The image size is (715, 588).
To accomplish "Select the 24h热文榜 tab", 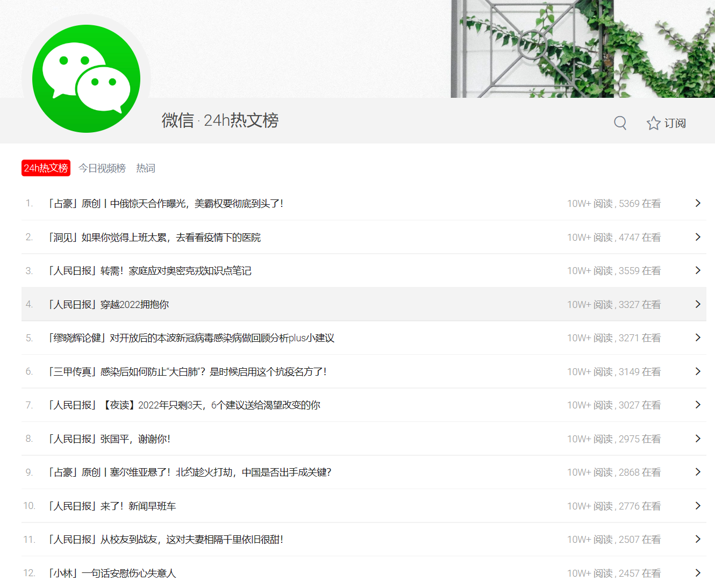I will tap(46, 168).
